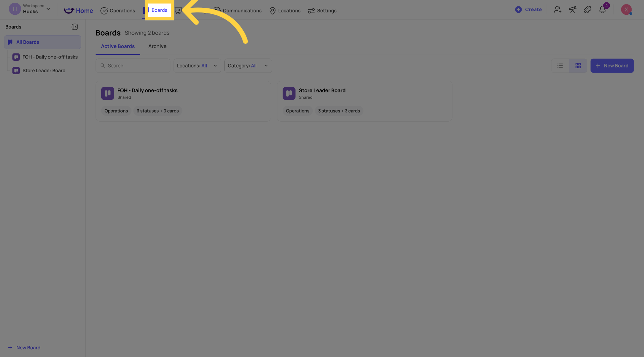Click the magnifier icon in Search field

[103, 66]
